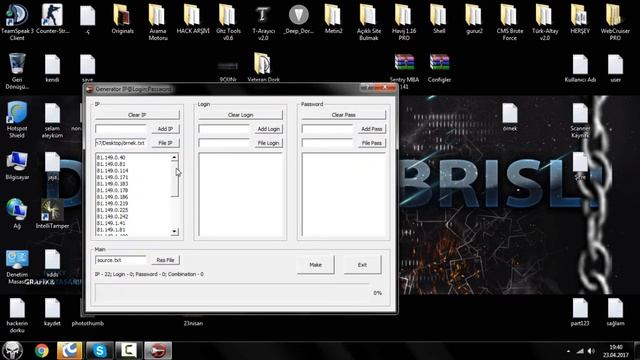Click the IP list scroll up arrow
Image resolution: width=640 pixels, height=360 pixels.
174,157
